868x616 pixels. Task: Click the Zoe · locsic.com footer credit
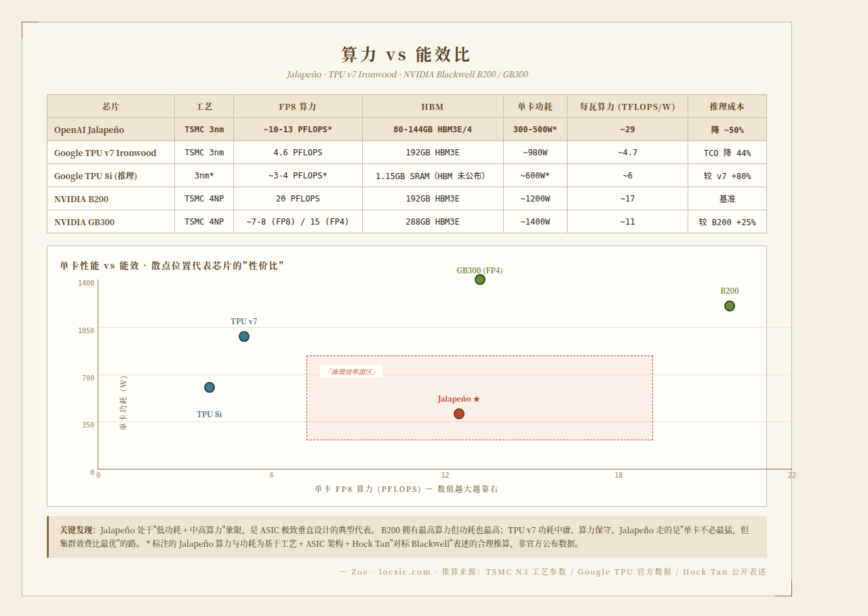tap(553, 572)
